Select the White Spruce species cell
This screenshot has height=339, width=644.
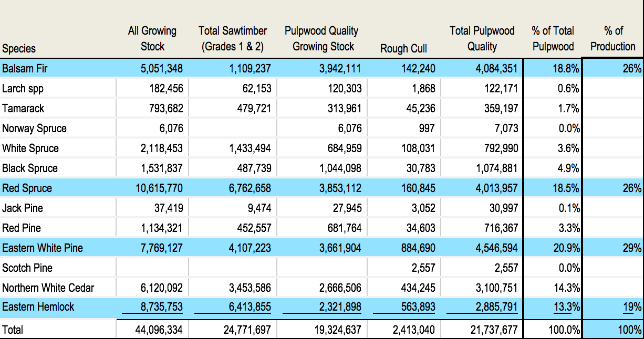click(30, 149)
